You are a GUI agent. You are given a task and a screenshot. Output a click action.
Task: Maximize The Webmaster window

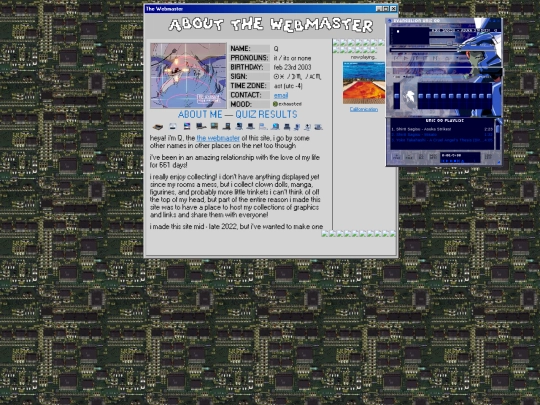click(x=386, y=9)
